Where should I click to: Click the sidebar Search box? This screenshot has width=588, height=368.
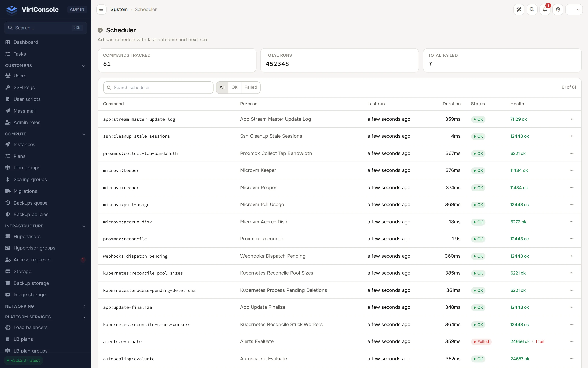pyautogui.click(x=45, y=28)
